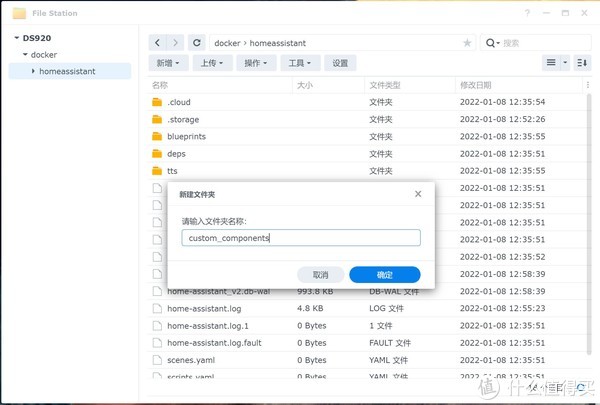Click the tts folder icon
Viewport: 600px width, 405px height.
pos(157,171)
